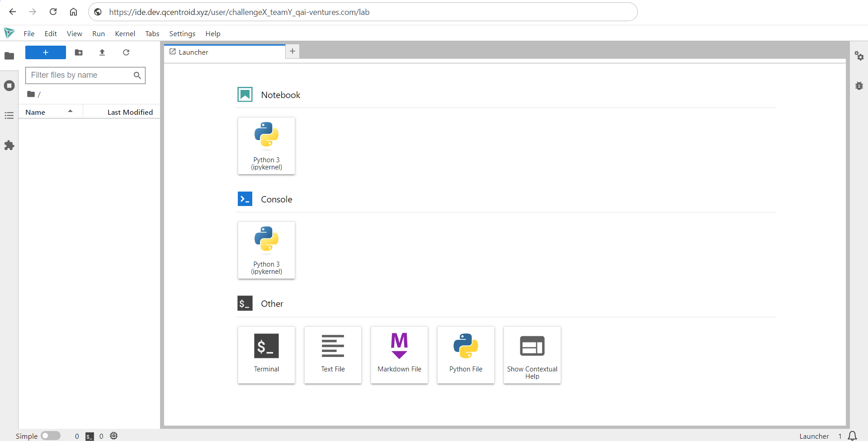Add a new tab beside Launcher
The width and height of the screenshot is (868, 441).
[x=292, y=52]
